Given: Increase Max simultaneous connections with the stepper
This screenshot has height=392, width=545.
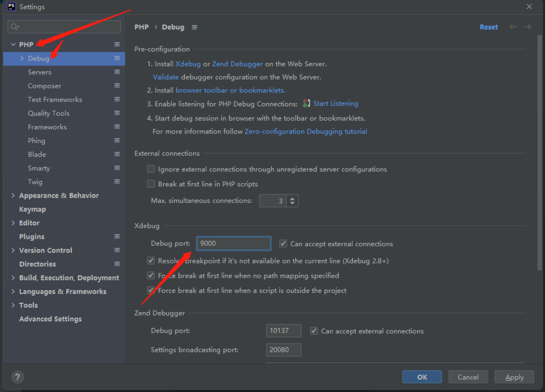Looking at the screenshot, I should [292, 198].
